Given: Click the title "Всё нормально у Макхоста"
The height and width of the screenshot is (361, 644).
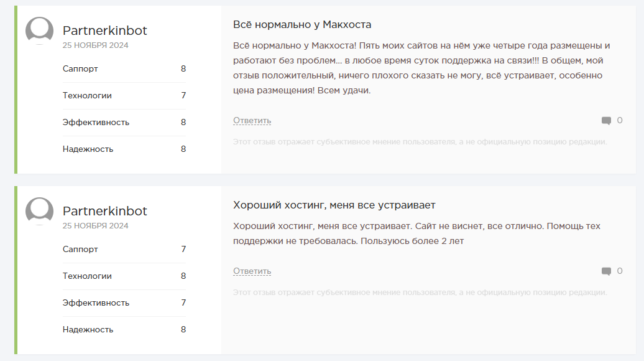Looking at the screenshot, I should [x=302, y=24].
